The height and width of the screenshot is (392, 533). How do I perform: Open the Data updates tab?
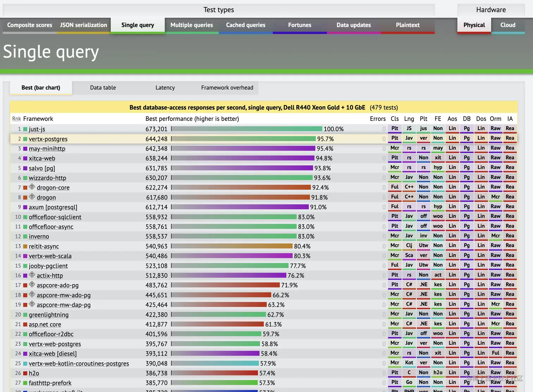pos(354,25)
